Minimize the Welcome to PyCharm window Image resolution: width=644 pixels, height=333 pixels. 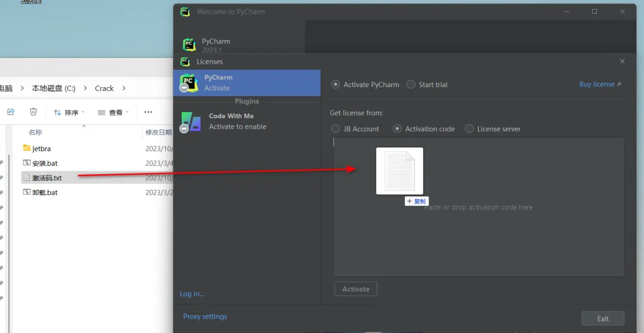(567, 11)
